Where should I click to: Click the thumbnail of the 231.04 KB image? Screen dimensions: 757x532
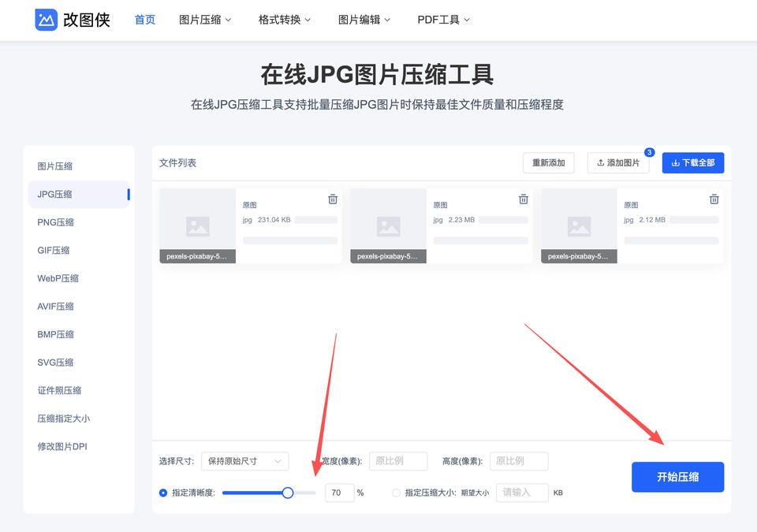197,226
